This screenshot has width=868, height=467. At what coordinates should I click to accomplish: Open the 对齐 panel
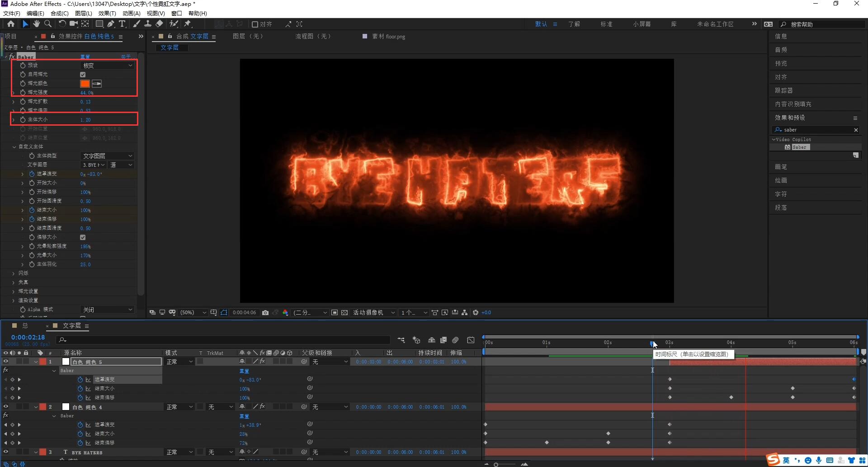[x=781, y=77]
